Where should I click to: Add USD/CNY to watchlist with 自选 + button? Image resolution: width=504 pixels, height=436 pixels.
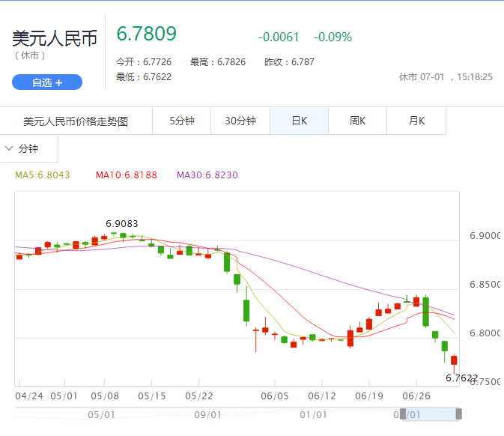46,82
